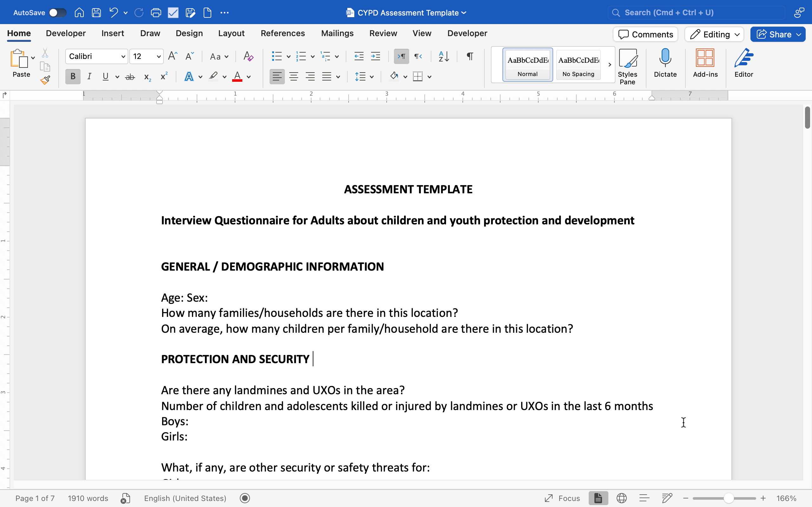
Task: Click the Search field in title bar
Action: [x=696, y=13]
